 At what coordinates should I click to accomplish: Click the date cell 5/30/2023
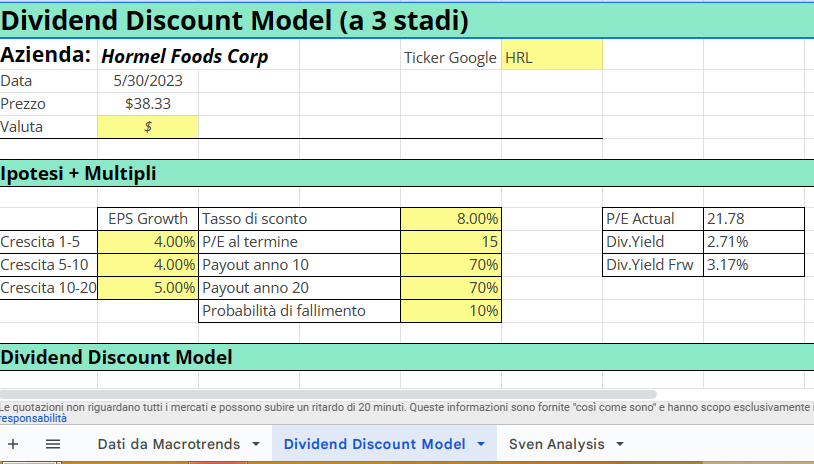pyautogui.click(x=148, y=81)
